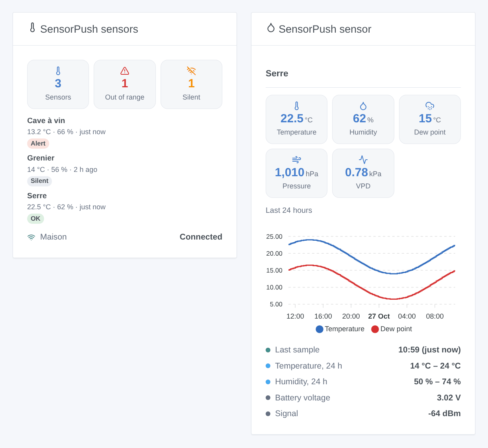
Task: Click the 0.78 kPa VPD value
Action: 363,172
